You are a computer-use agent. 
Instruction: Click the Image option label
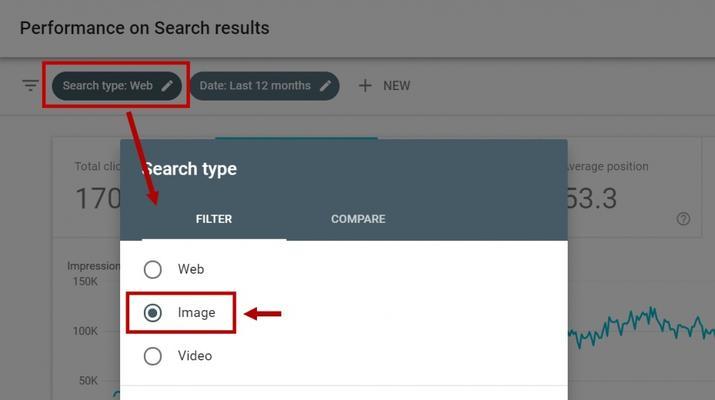pos(197,313)
